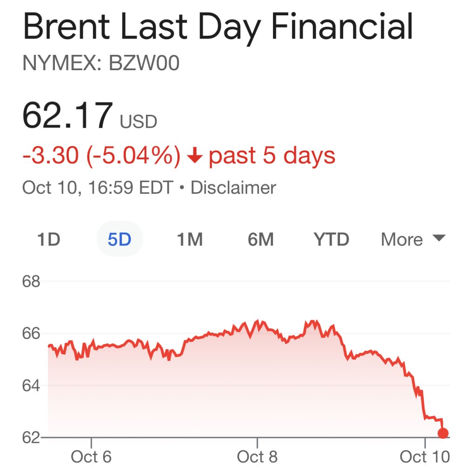
Task: Select the 5D time range tab
Action: click(x=120, y=240)
